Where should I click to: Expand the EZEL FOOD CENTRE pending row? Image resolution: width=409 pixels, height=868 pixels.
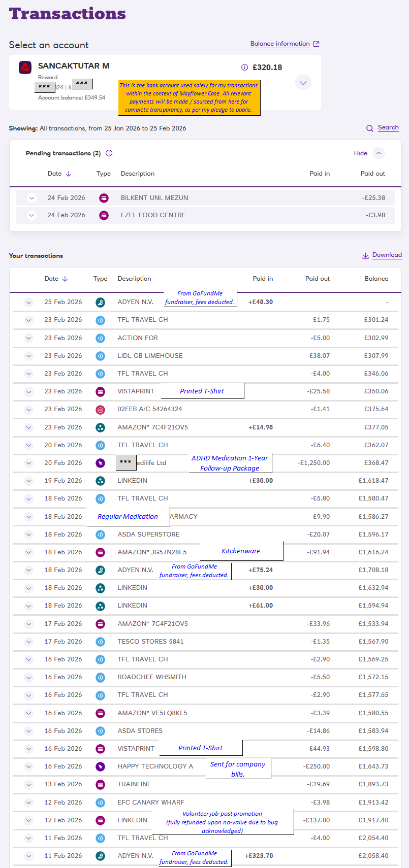coord(32,215)
